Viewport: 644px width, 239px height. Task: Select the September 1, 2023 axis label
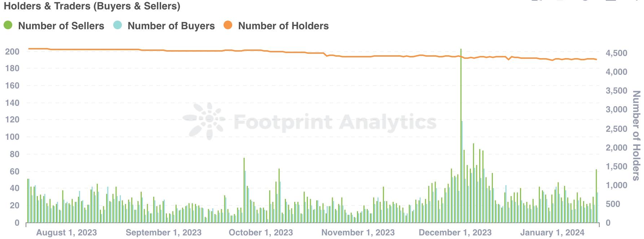tap(163, 233)
